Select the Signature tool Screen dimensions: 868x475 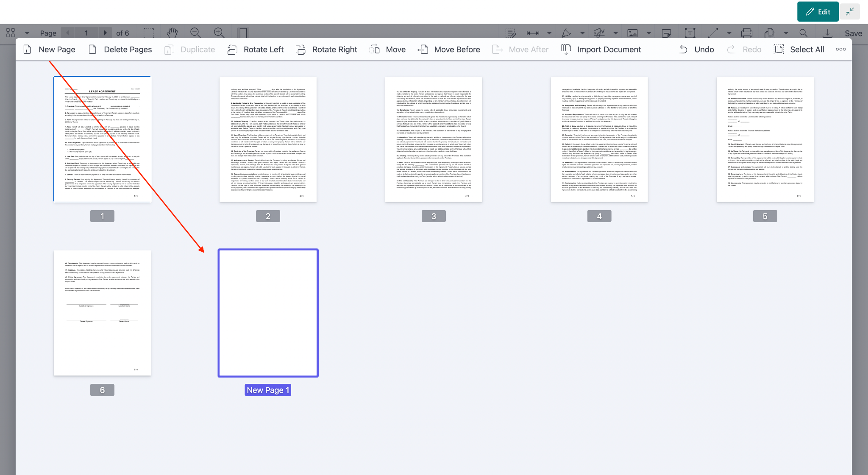[598, 33]
